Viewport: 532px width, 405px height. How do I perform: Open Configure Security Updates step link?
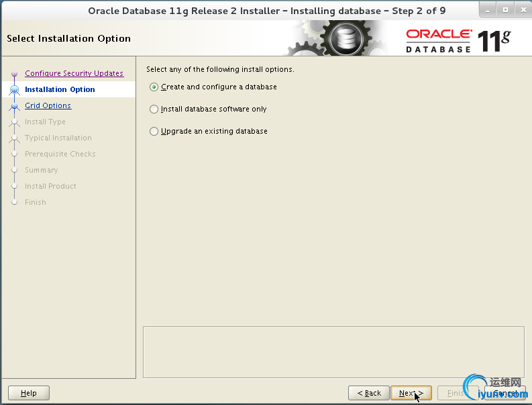pyautogui.click(x=74, y=73)
